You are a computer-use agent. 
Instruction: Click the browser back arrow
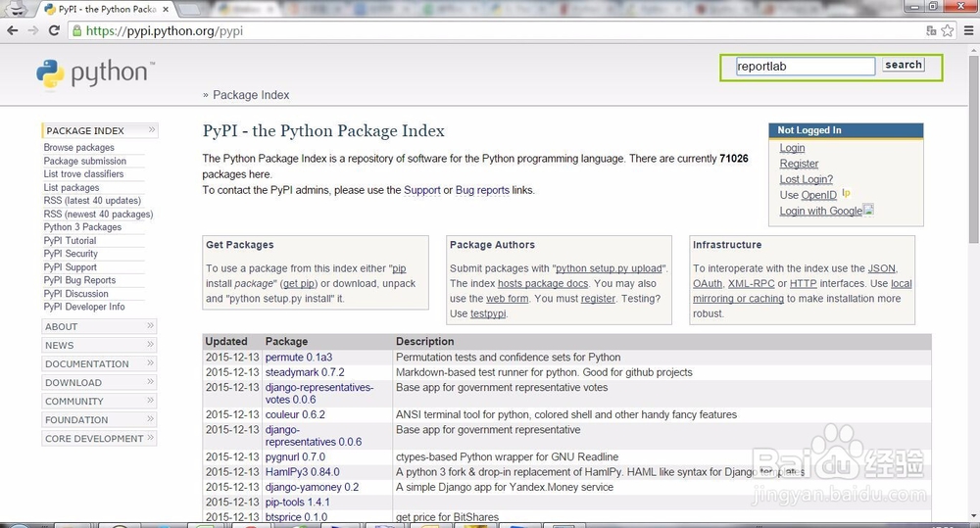(x=13, y=30)
